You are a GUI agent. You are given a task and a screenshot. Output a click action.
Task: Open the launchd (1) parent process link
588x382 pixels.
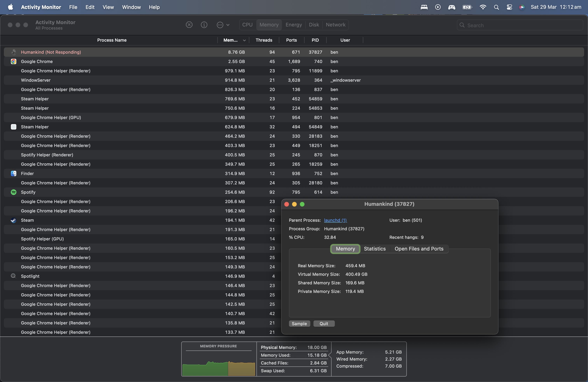pyautogui.click(x=335, y=220)
